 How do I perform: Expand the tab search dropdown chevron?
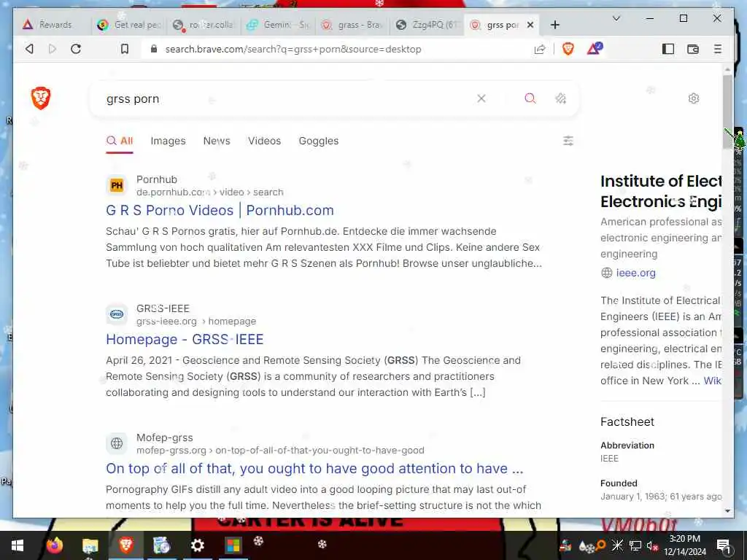click(616, 18)
